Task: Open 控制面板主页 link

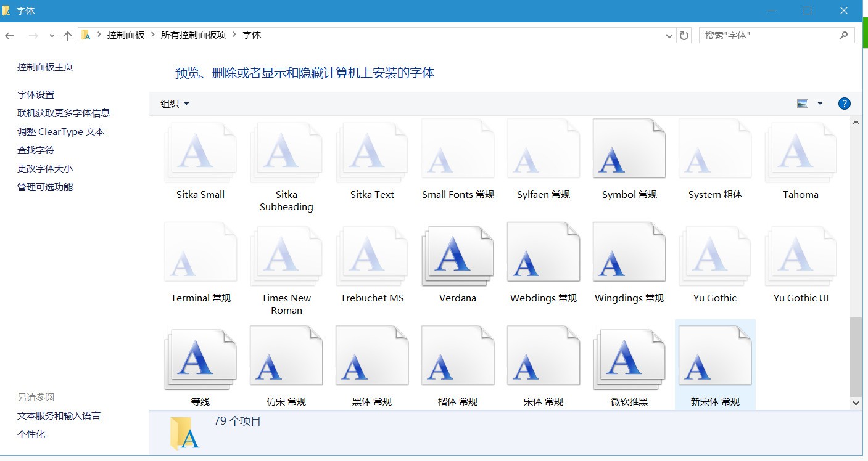Action: click(45, 67)
